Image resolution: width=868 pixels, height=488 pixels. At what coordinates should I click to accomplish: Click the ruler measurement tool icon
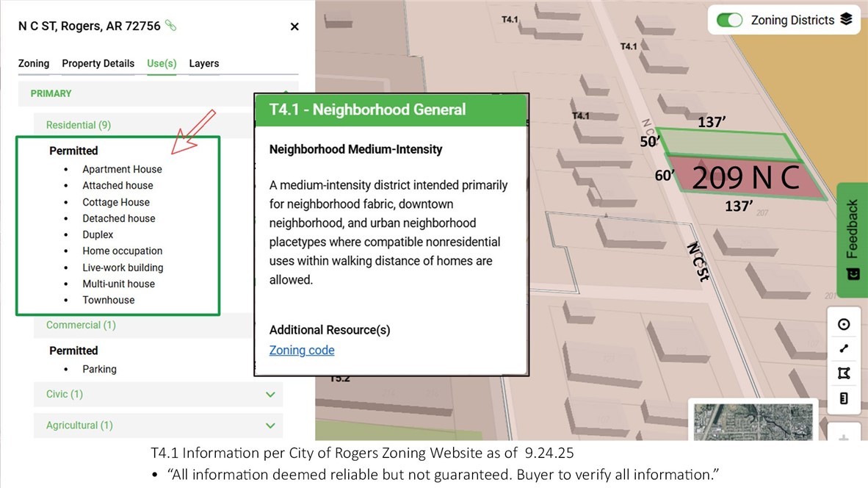(x=844, y=398)
